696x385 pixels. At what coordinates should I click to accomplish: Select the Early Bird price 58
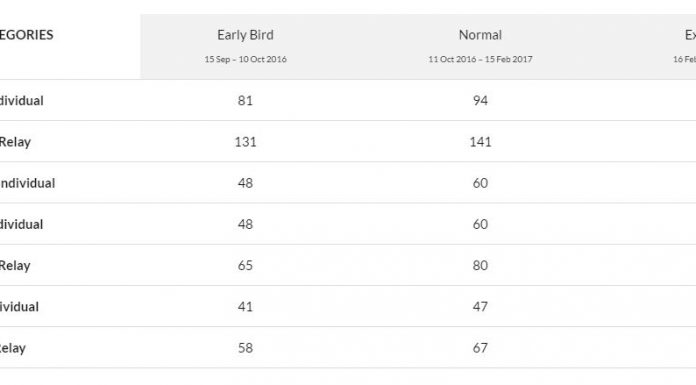pos(245,348)
